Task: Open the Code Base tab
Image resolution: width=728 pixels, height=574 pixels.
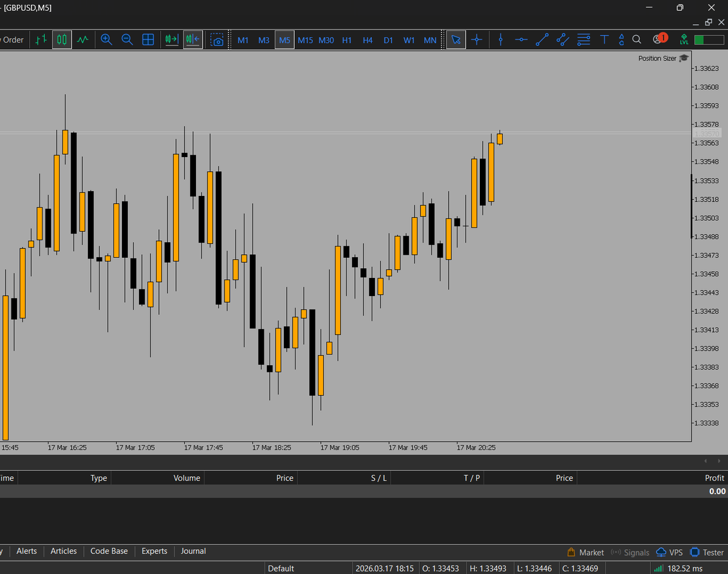Action: [x=109, y=551]
